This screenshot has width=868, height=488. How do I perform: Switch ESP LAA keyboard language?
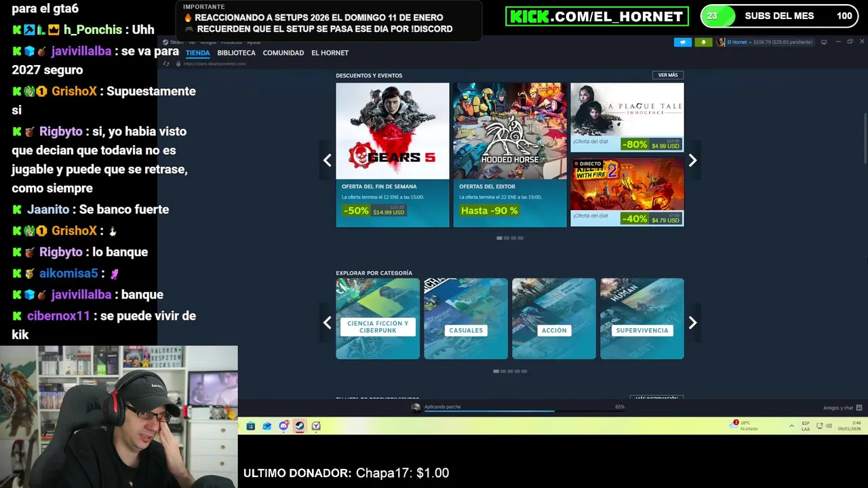click(x=806, y=426)
